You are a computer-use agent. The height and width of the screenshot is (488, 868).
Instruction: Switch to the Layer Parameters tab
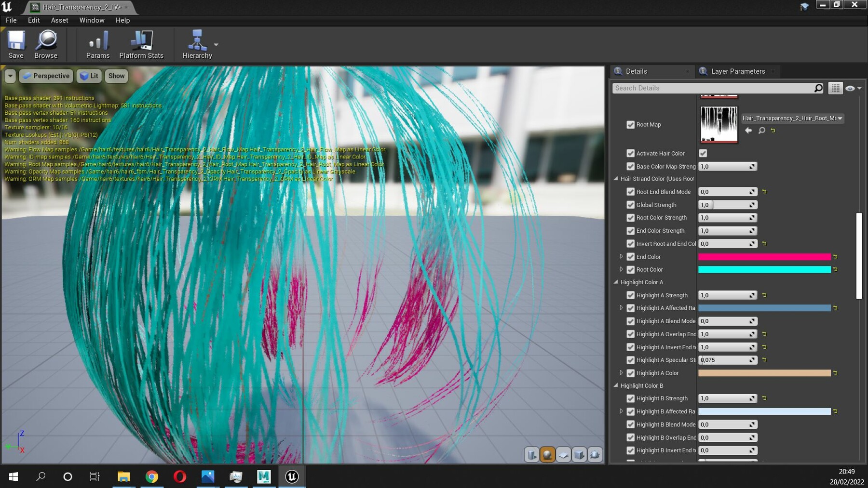click(737, 71)
